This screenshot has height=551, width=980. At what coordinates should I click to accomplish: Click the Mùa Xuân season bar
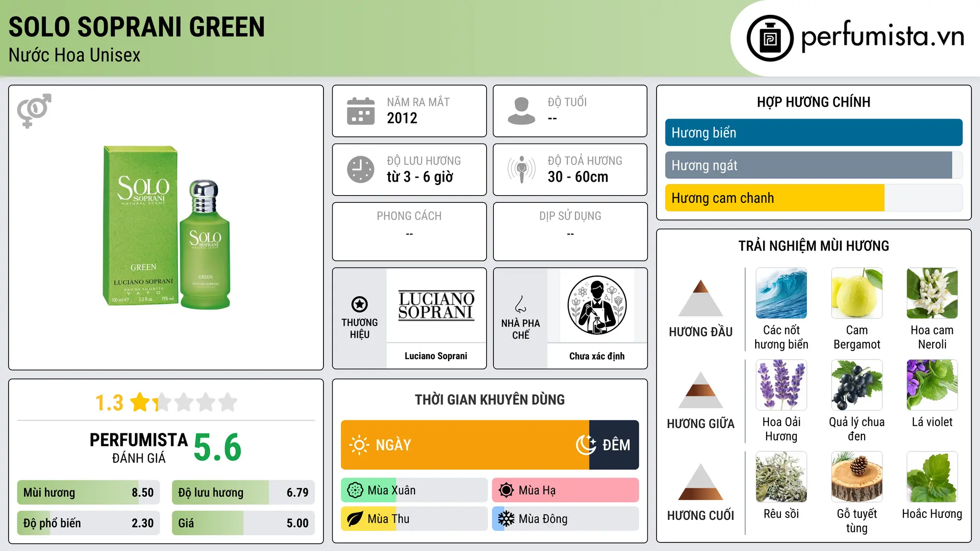[x=414, y=490]
